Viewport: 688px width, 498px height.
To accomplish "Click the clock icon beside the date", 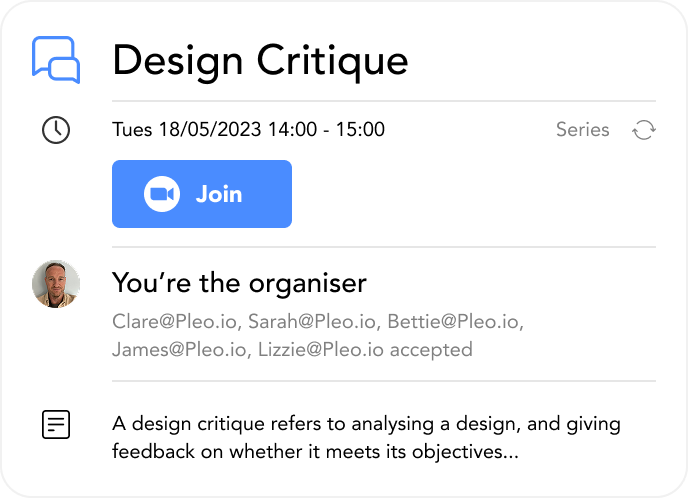I will [56, 130].
